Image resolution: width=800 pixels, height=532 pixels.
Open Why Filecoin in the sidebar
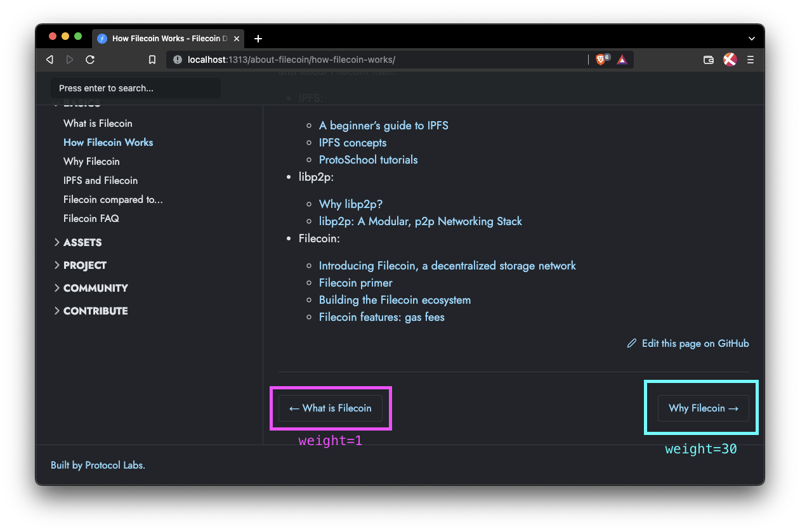91,161
